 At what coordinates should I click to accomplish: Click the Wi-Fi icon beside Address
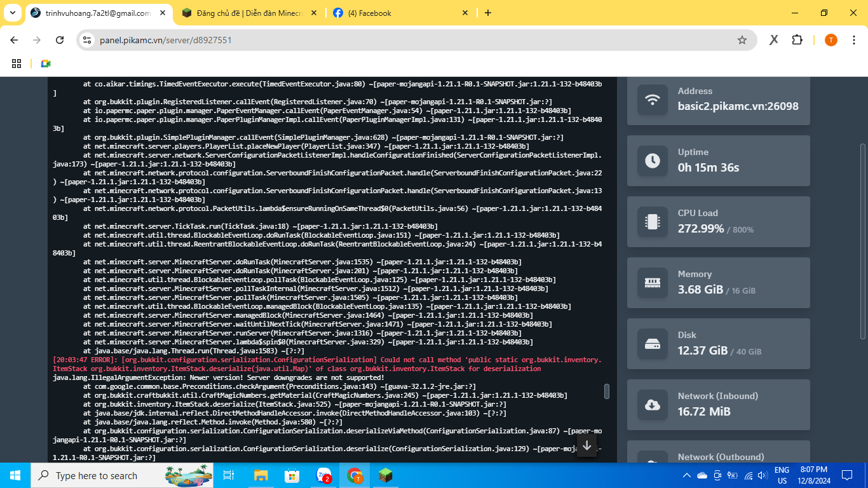pyautogui.click(x=653, y=100)
